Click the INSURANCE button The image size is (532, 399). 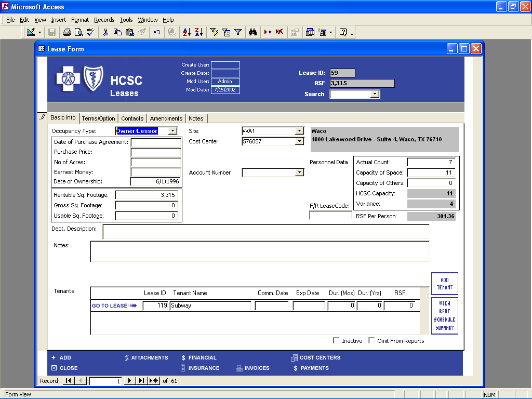point(200,368)
